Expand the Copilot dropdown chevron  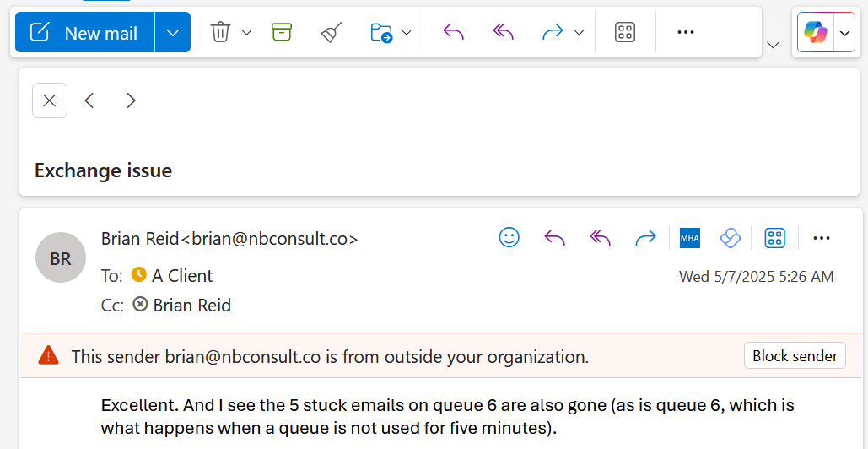(x=844, y=33)
